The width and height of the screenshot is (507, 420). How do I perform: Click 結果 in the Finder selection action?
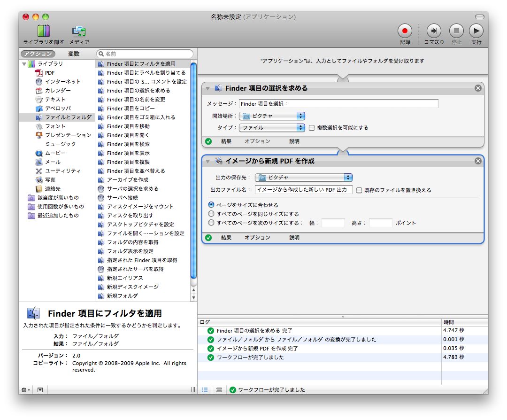point(226,141)
